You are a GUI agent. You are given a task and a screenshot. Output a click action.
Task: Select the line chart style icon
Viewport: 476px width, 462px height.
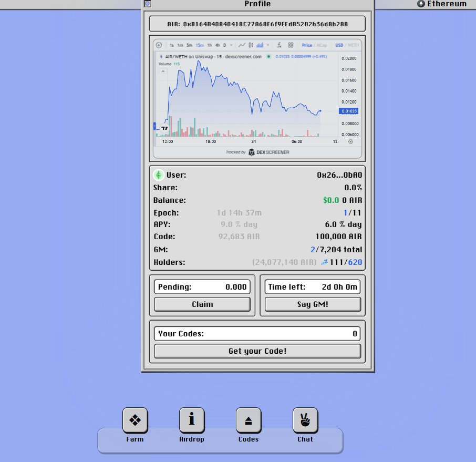(242, 45)
